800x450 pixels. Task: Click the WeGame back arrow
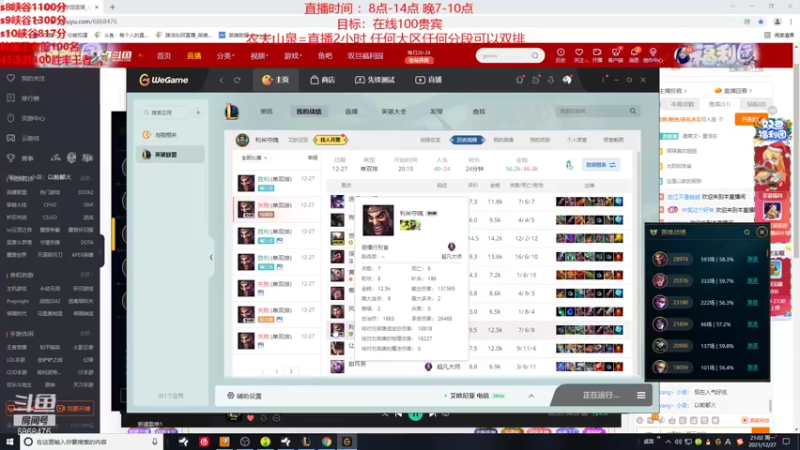pyautogui.click(x=221, y=80)
